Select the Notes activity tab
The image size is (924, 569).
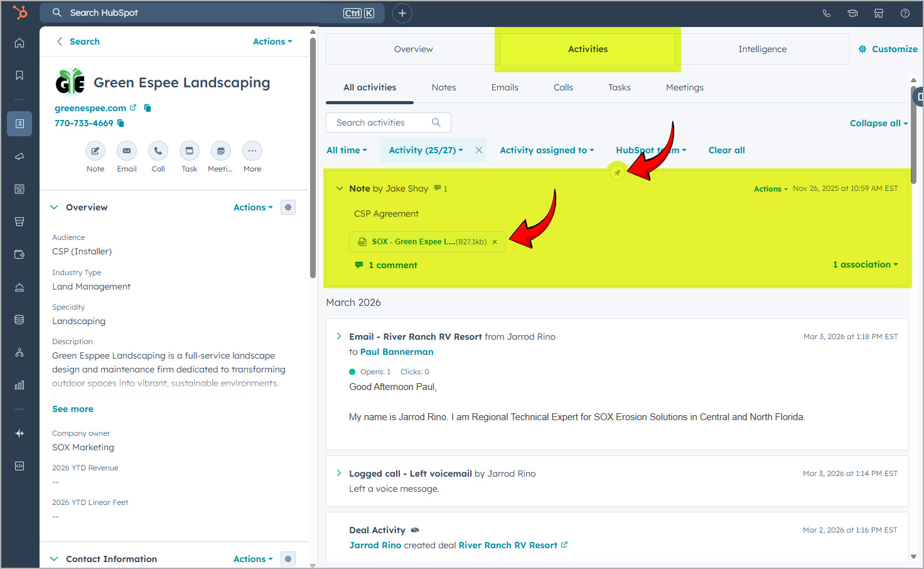pyautogui.click(x=444, y=87)
